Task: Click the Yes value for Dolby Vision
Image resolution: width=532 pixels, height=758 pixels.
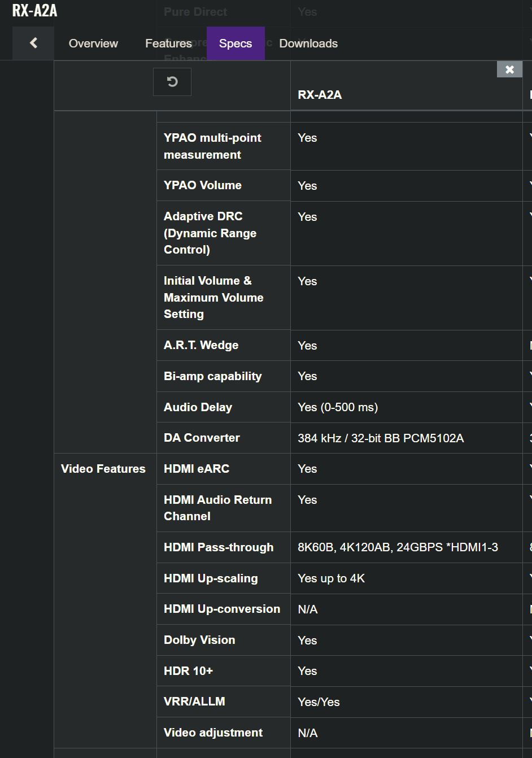Action: pos(307,641)
